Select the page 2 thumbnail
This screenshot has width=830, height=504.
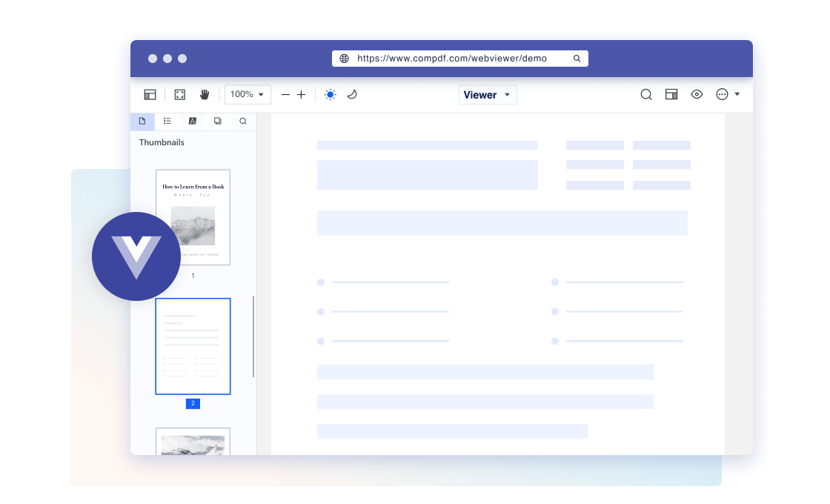(x=193, y=346)
